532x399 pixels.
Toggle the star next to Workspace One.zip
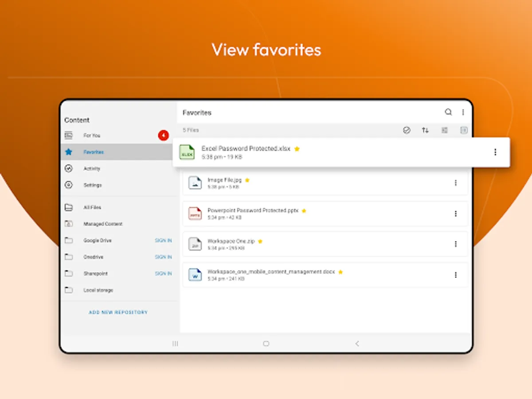260,241
